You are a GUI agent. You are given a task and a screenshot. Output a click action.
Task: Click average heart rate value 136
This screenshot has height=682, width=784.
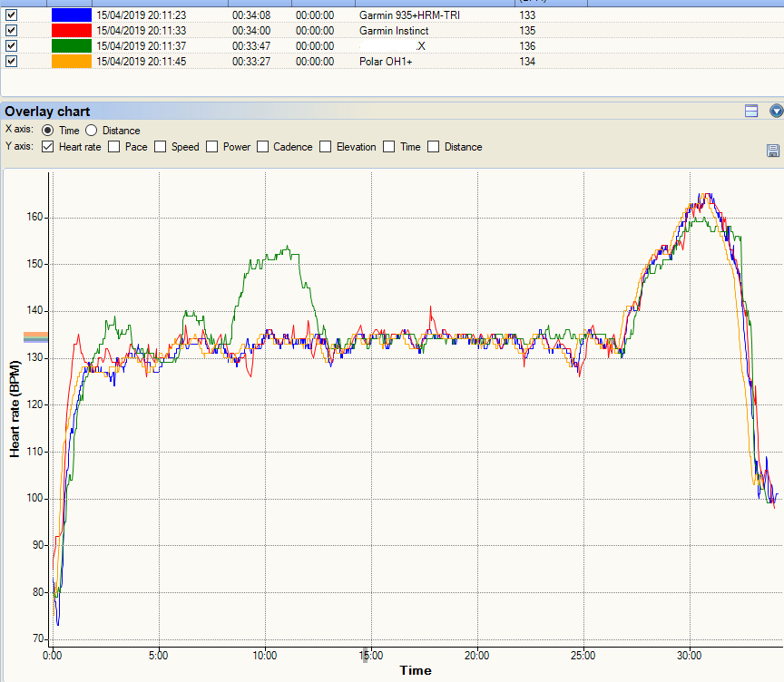coord(527,46)
